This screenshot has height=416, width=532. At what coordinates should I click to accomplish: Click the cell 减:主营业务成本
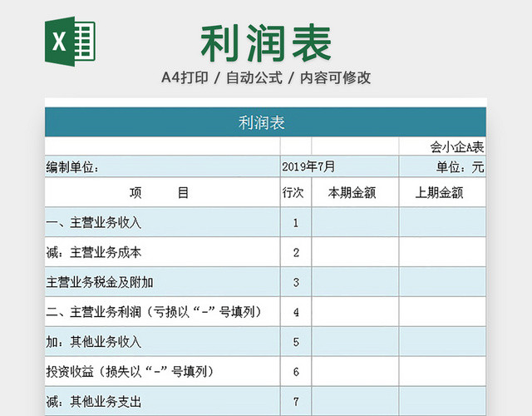pyautogui.click(x=162, y=252)
